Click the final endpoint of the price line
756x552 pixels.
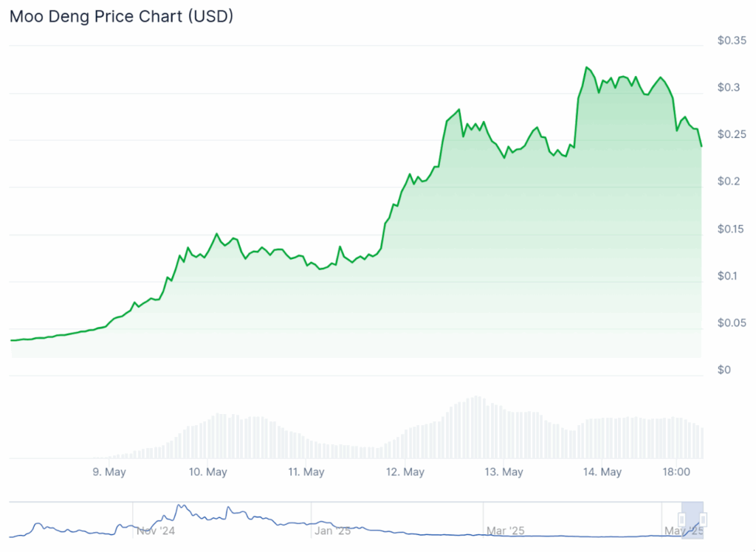701,146
